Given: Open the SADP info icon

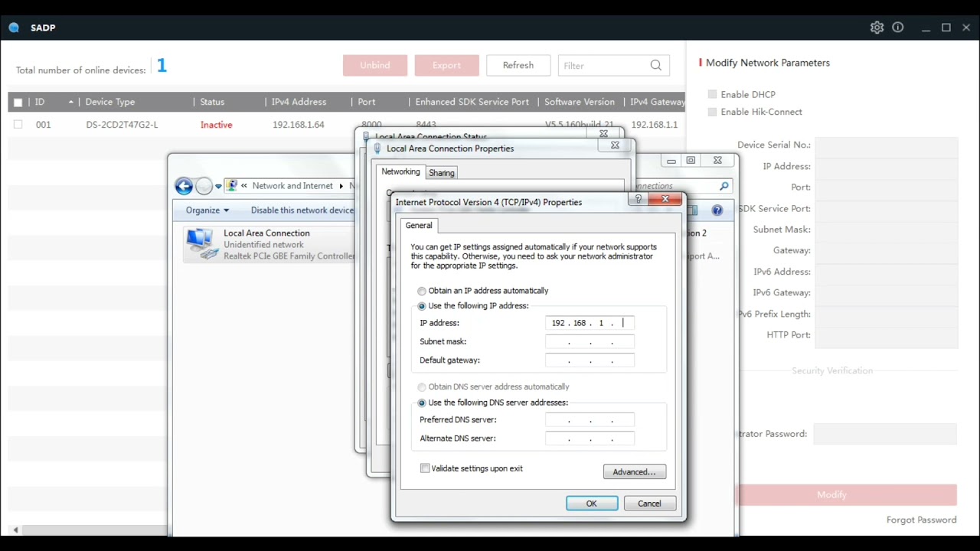Looking at the screenshot, I should (x=898, y=28).
